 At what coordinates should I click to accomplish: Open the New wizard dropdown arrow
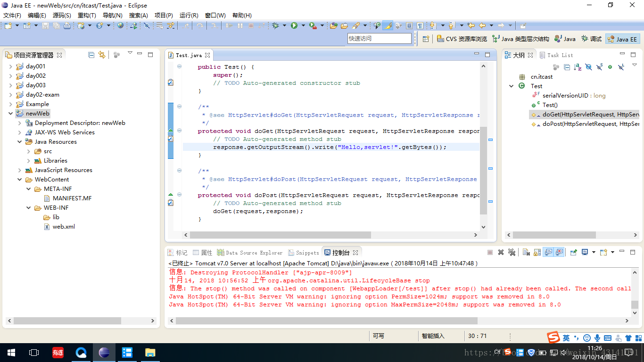pos(17,25)
